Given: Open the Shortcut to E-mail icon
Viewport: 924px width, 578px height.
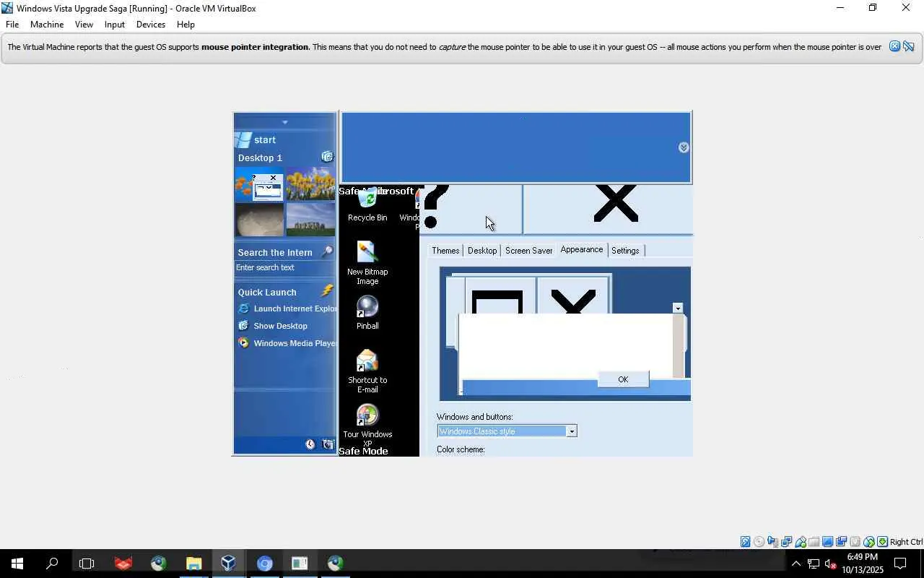Looking at the screenshot, I should tap(367, 361).
